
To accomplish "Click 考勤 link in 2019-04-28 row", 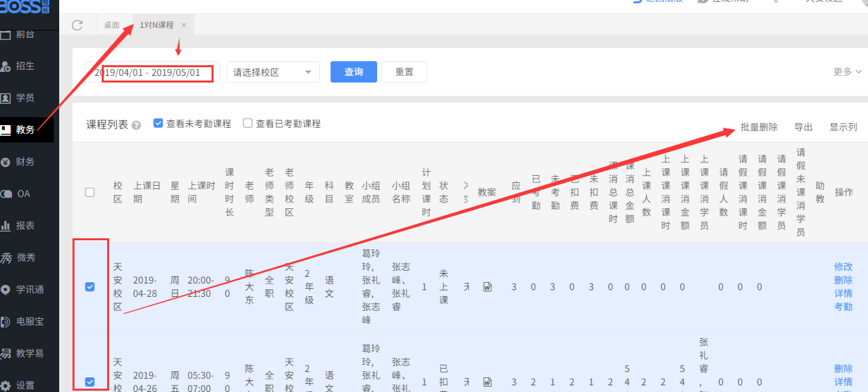I will click(843, 307).
